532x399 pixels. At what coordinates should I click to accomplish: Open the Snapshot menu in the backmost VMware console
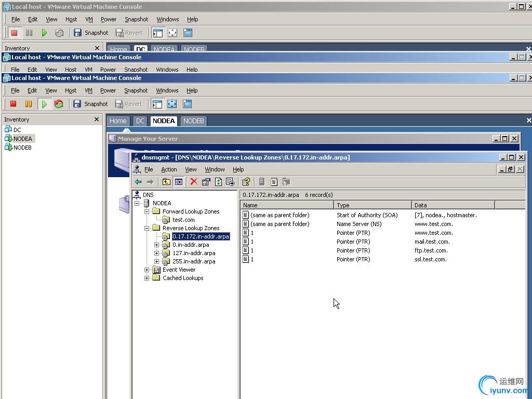coord(137,19)
